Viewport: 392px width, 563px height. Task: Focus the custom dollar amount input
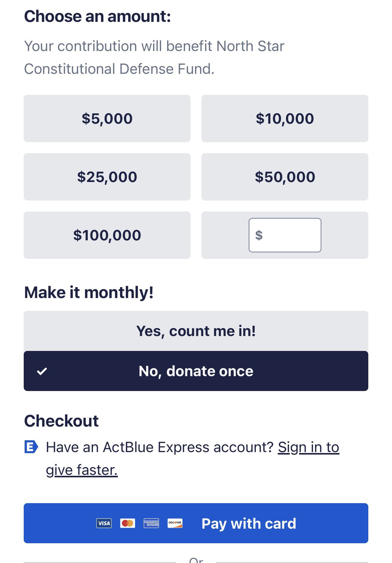(x=285, y=235)
